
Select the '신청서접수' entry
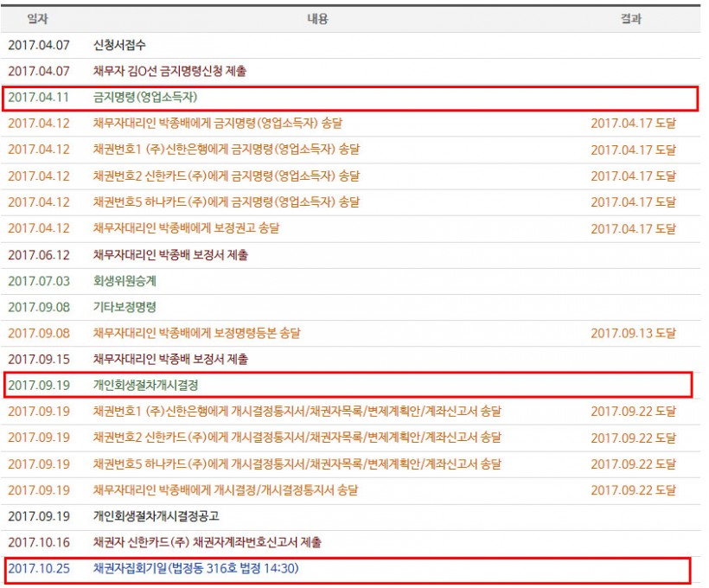pyautogui.click(x=119, y=45)
